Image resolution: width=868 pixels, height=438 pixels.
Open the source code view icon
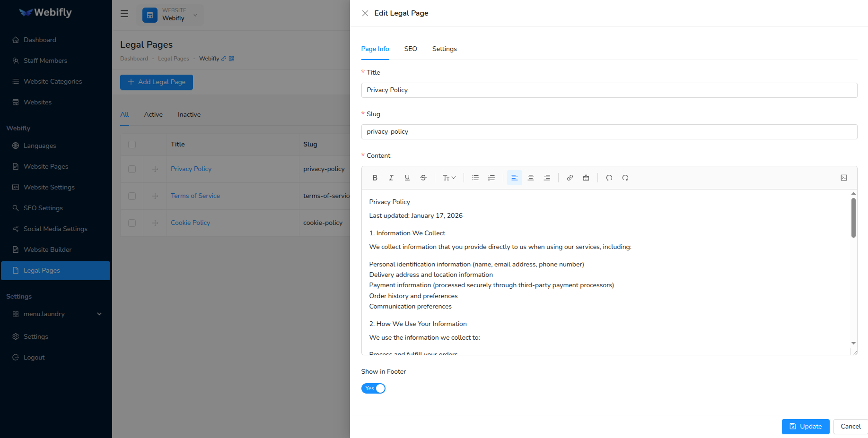(844, 178)
